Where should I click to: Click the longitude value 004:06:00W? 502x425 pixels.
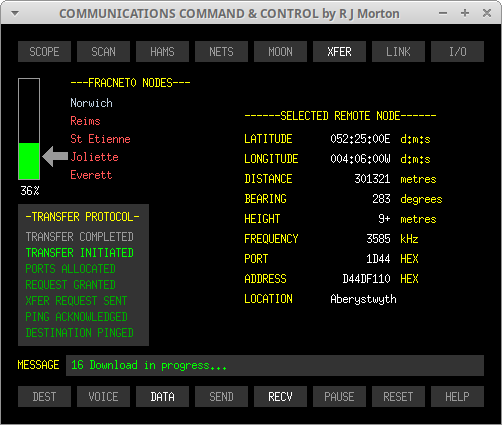tap(360, 159)
